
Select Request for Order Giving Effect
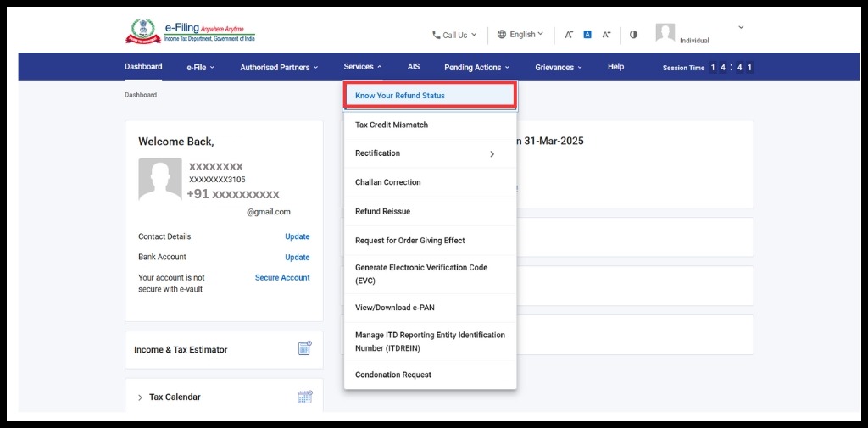(430, 241)
